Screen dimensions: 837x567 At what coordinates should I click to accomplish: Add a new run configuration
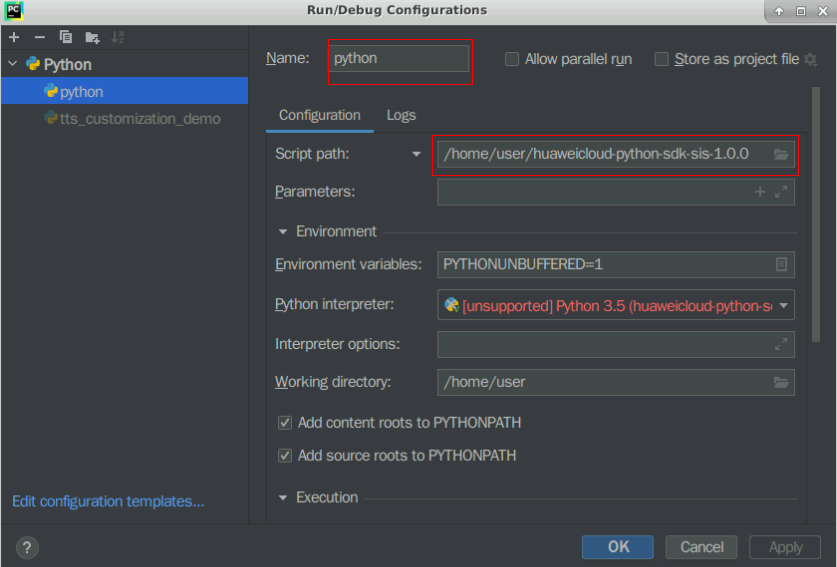click(x=14, y=37)
